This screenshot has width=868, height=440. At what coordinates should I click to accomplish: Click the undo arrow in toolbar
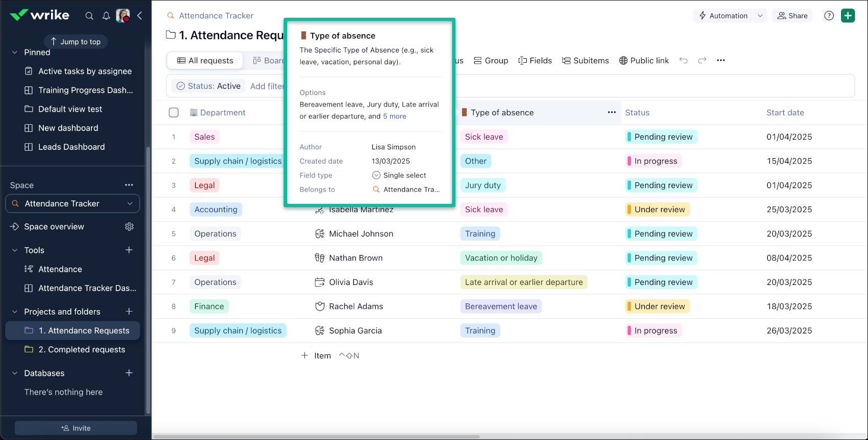[x=683, y=60]
